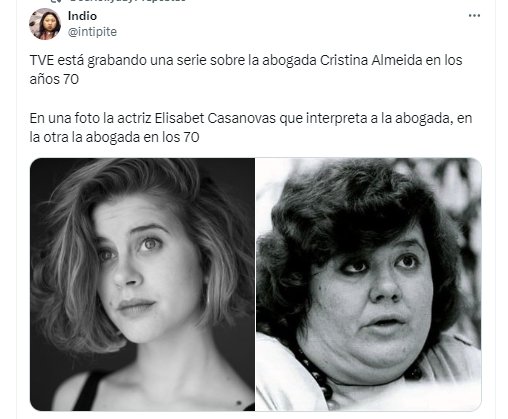The height and width of the screenshot is (419, 508).
Task: Click the tweet line starting with TVE está grabando
Action: pyautogui.click(x=246, y=60)
